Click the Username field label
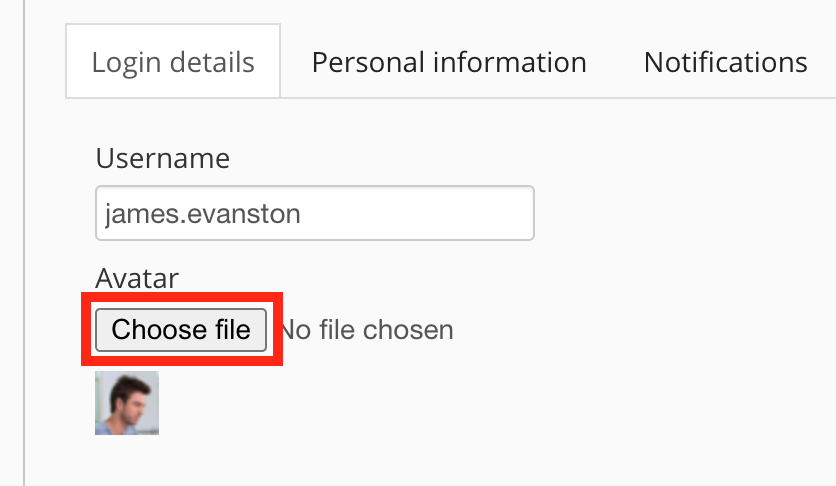This screenshot has height=486, width=836. coord(163,158)
